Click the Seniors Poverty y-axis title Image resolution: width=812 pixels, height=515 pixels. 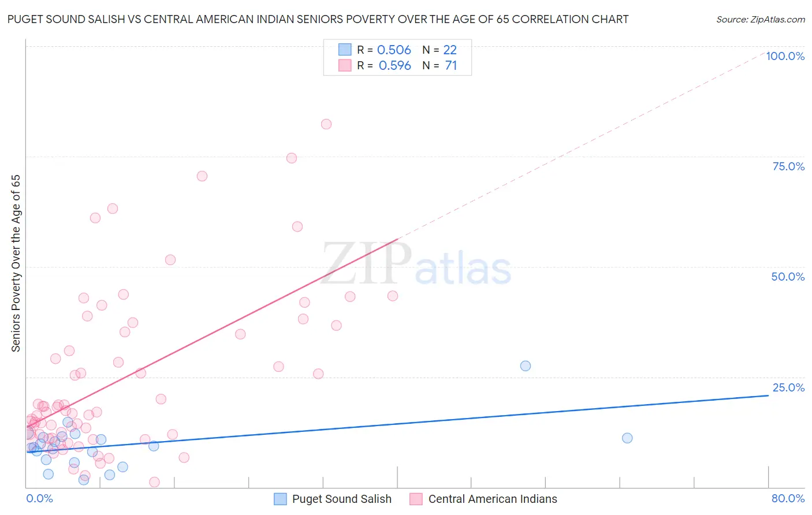[16, 263]
